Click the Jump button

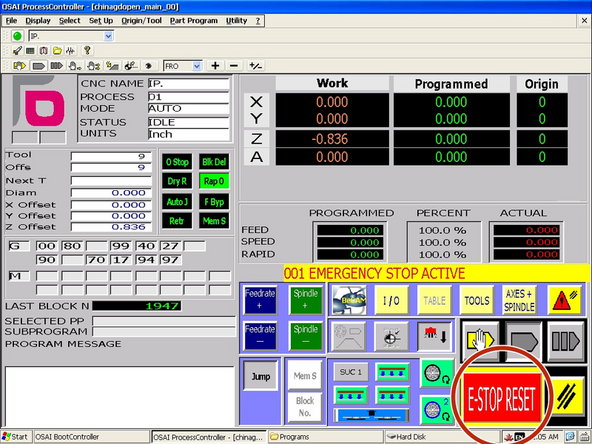(261, 376)
